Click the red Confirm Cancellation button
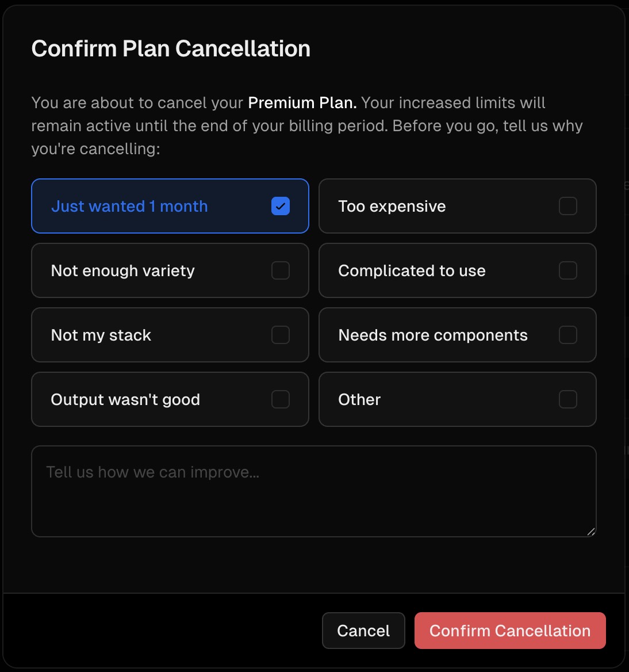Screen dimensions: 629x672 click(x=510, y=631)
